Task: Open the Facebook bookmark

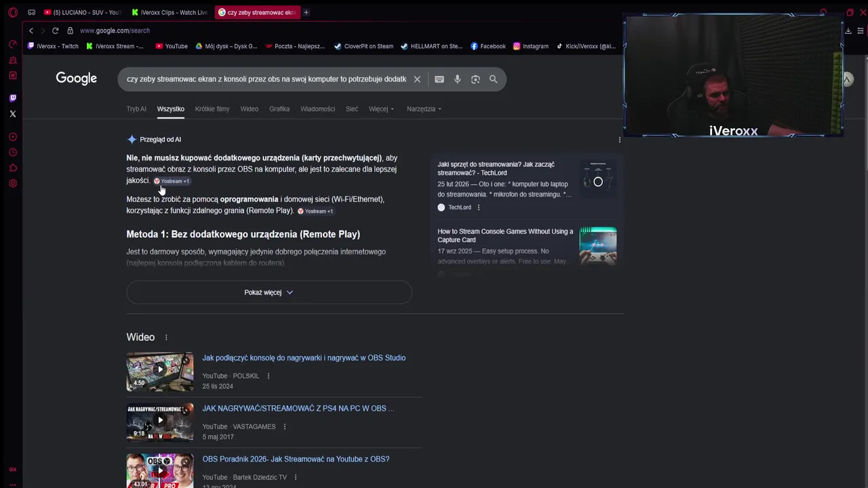Action: pos(488,47)
